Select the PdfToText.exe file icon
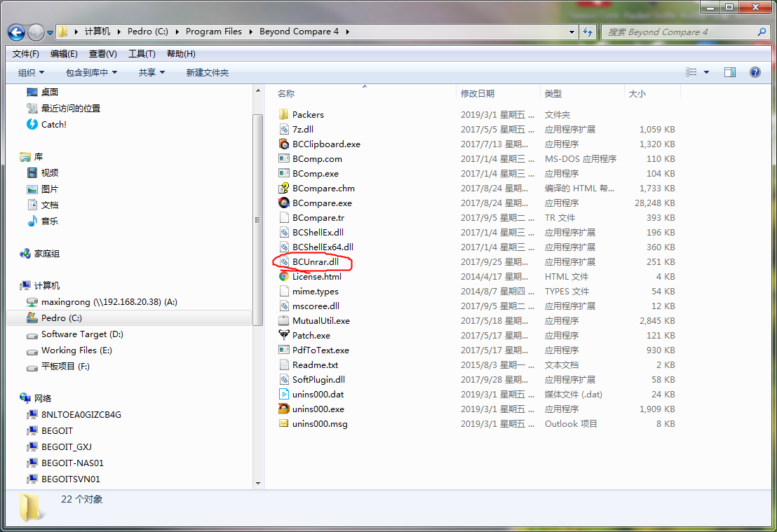Screen dimensions: 777x532 [x=284, y=350]
